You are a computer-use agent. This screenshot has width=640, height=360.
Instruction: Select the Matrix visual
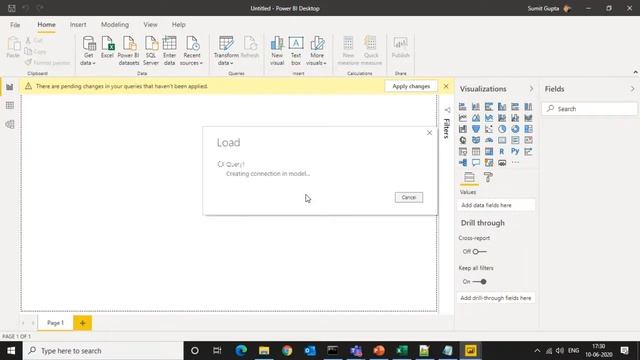tap(489, 151)
